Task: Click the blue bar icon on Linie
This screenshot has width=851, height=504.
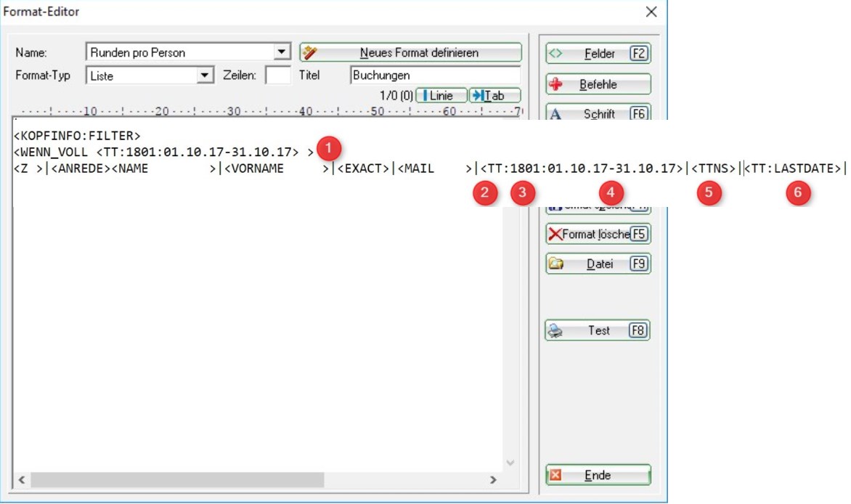Action: point(425,96)
